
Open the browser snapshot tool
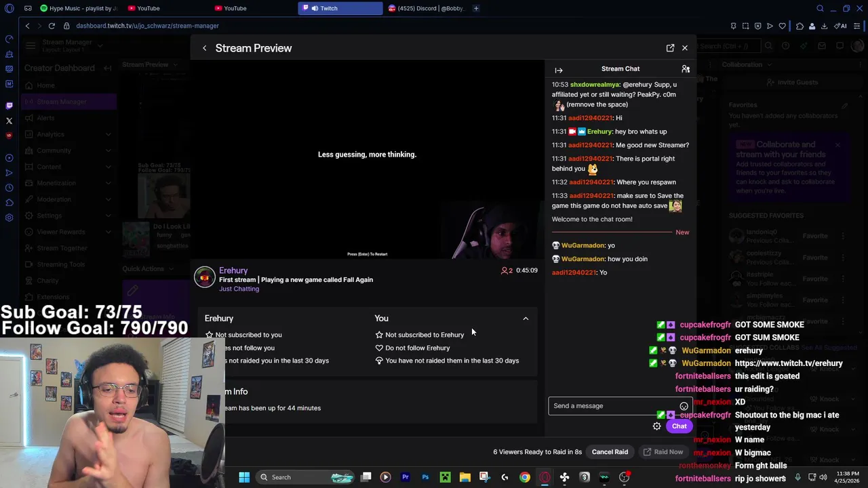click(x=745, y=26)
